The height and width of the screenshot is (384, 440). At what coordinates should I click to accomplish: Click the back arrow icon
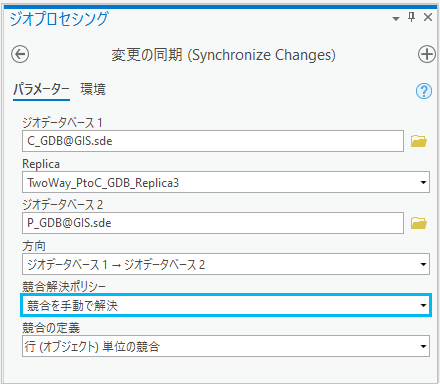click(20, 54)
